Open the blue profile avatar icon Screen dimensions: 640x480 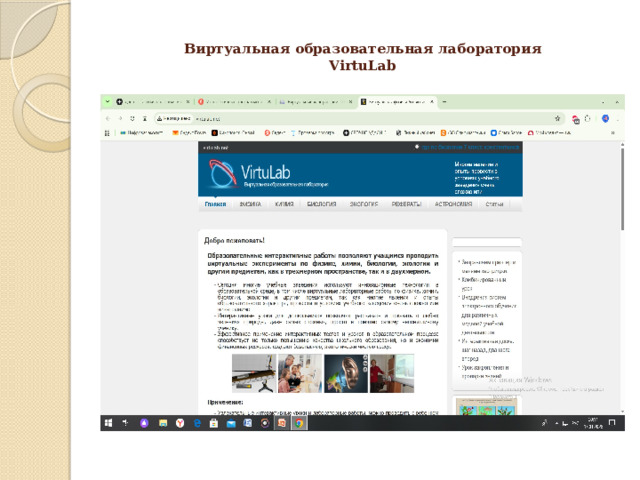605,118
